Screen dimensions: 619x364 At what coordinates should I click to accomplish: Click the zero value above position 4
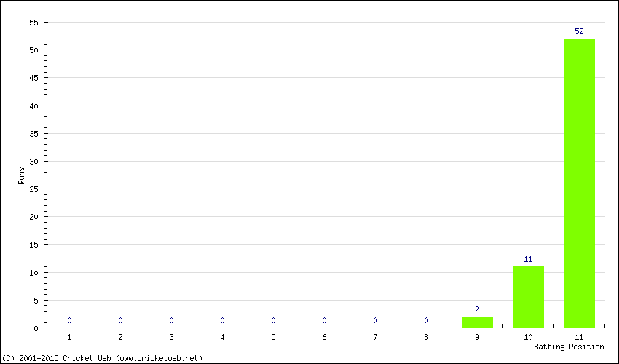pyautogui.click(x=222, y=320)
